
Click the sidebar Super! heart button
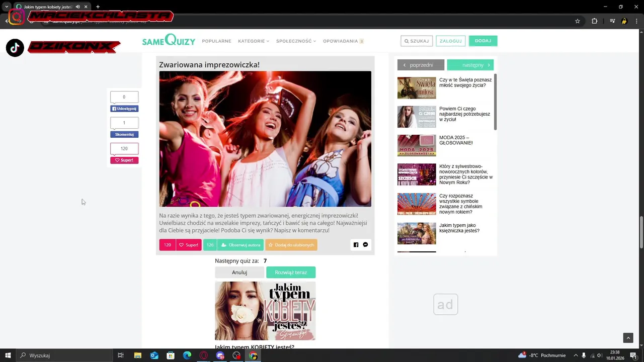tap(124, 160)
